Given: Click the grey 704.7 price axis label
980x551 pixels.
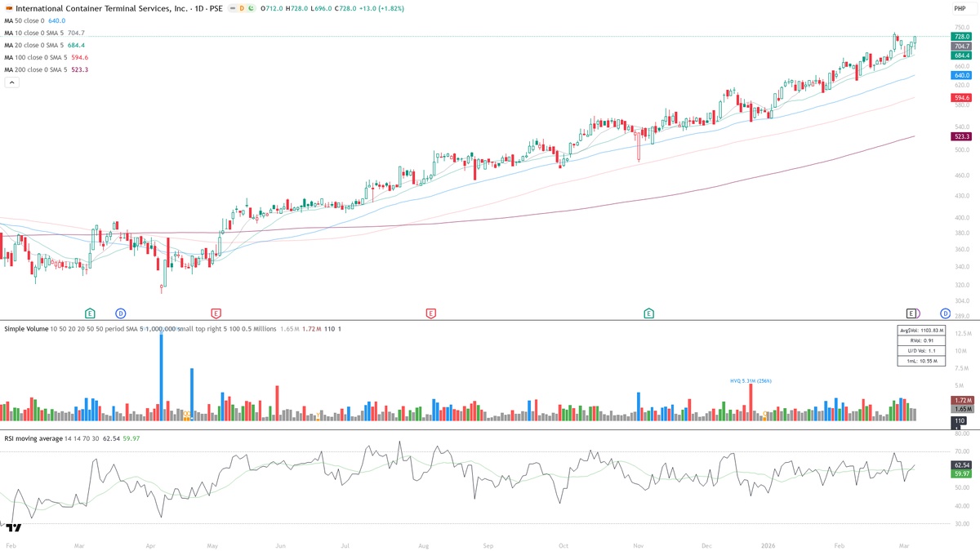Looking at the screenshot, I should tap(961, 47).
